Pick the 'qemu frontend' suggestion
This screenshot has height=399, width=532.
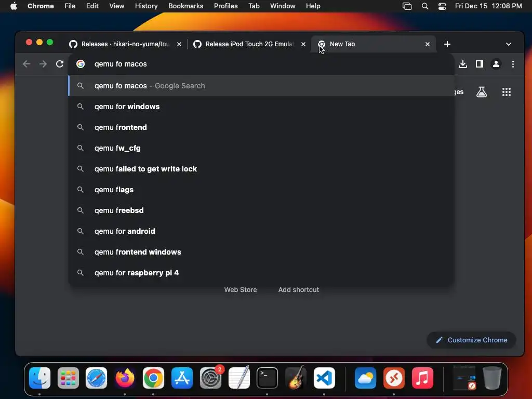coord(261,127)
